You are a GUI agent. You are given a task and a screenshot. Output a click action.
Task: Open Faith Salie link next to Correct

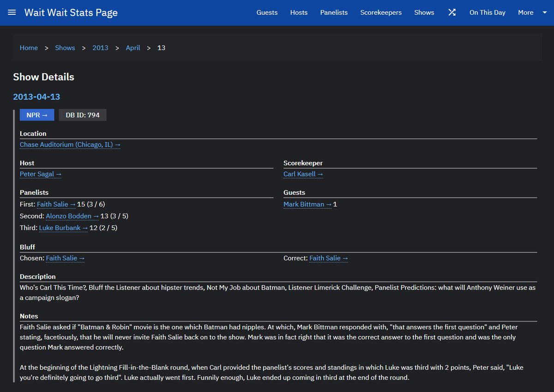[329, 258]
